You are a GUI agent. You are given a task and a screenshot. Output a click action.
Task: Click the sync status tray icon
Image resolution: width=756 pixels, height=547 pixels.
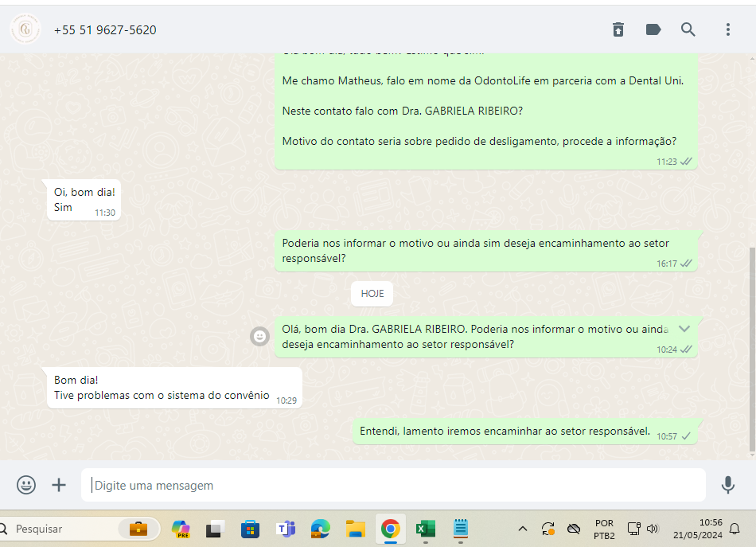pos(548,529)
